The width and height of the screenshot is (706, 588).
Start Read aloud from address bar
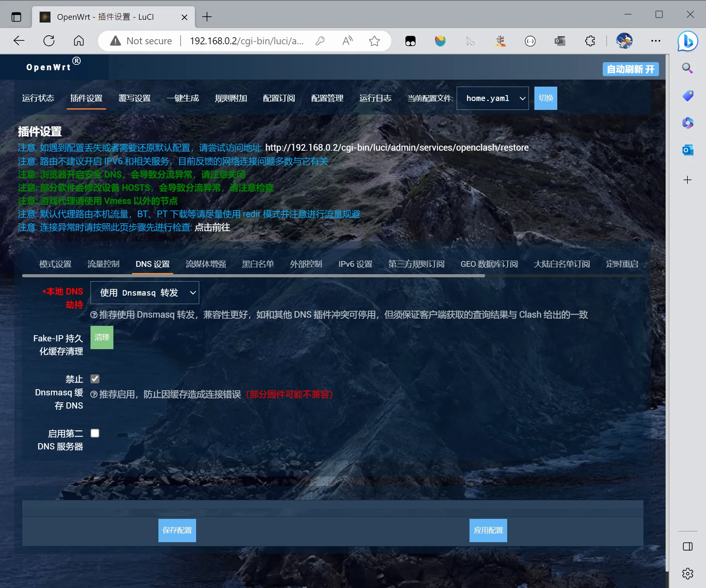(x=348, y=41)
